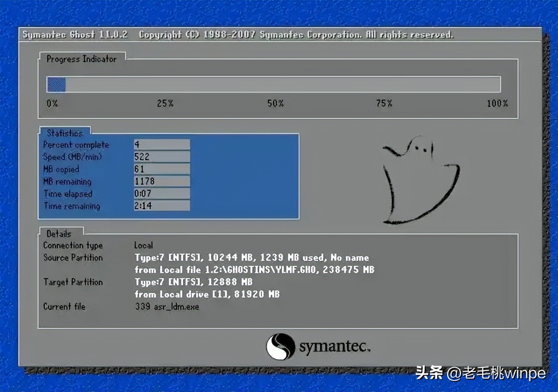The width and height of the screenshot is (558, 392).
Task: Click the 'Percent complete' label
Action: tap(76, 145)
